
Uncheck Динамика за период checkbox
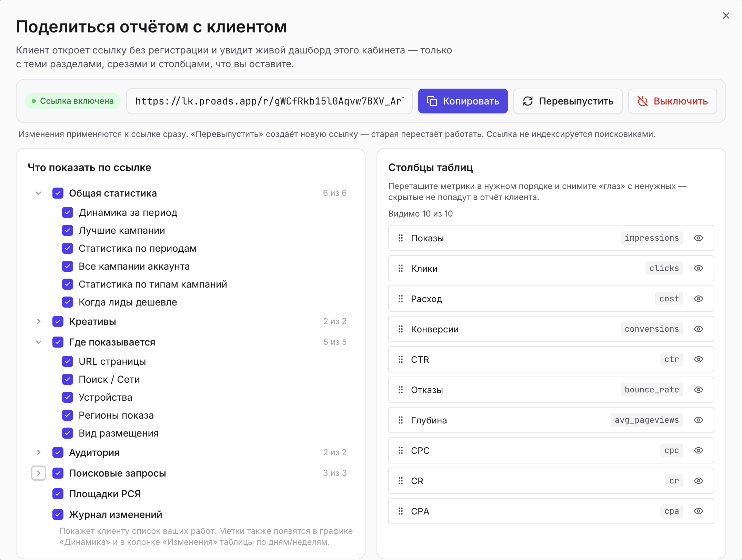coord(68,212)
